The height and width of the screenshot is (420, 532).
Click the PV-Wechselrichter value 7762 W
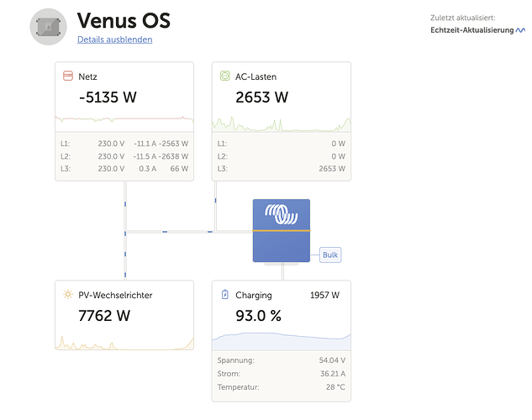[104, 316]
